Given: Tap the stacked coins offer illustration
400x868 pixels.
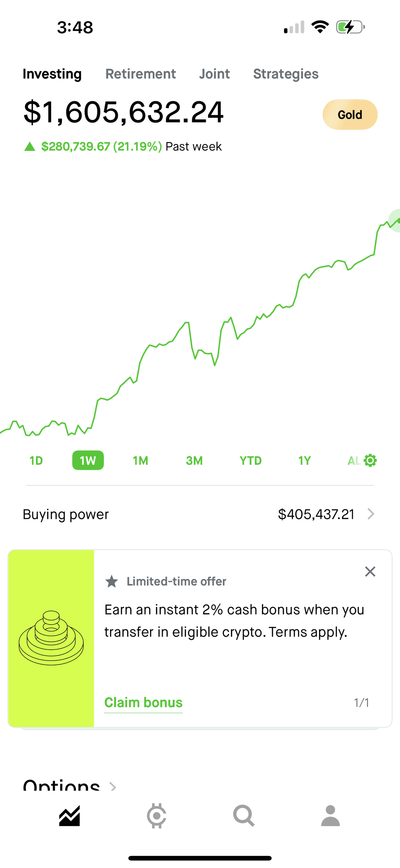Looking at the screenshot, I should (51, 638).
